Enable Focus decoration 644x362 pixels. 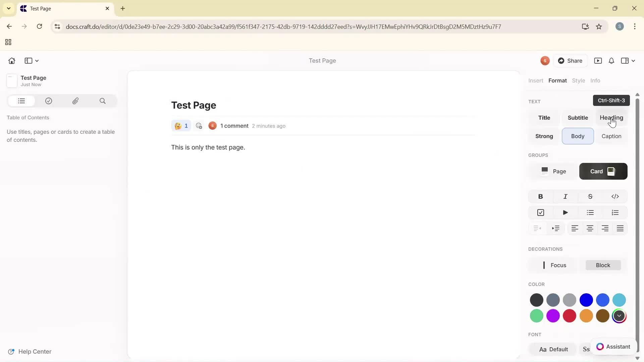click(x=557, y=265)
